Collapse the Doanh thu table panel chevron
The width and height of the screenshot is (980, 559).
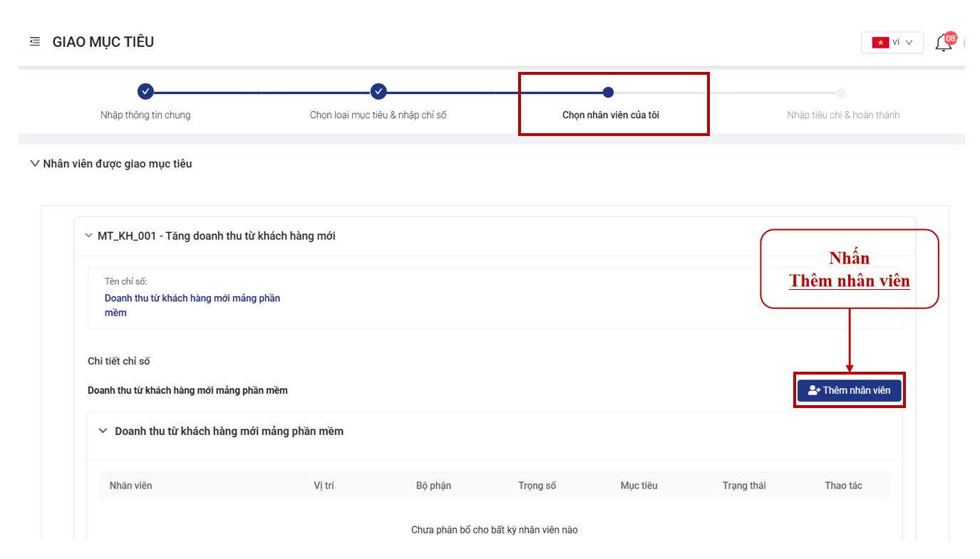tap(103, 431)
